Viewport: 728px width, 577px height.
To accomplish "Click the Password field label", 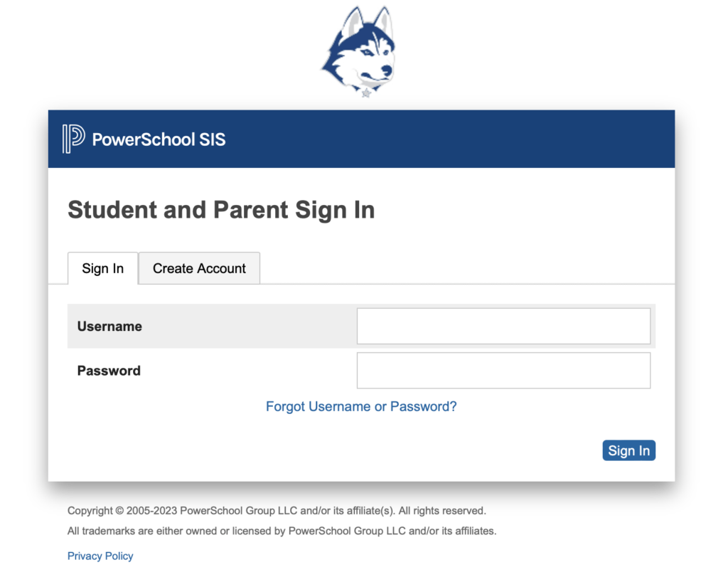I will (109, 370).
